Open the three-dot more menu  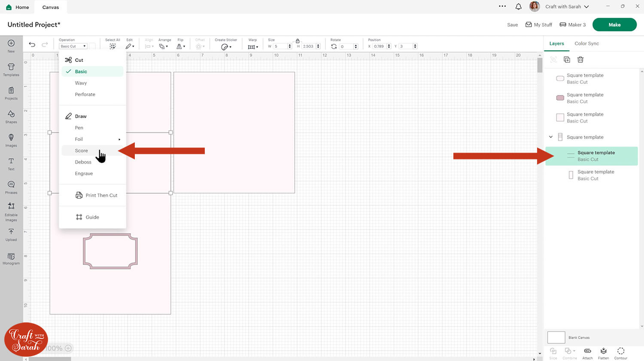(x=502, y=6)
